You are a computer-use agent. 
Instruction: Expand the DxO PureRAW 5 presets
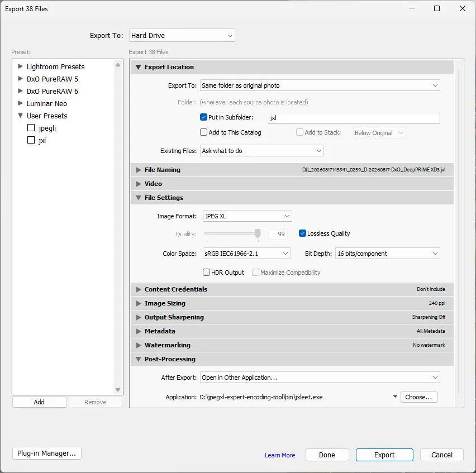tap(20, 79)
